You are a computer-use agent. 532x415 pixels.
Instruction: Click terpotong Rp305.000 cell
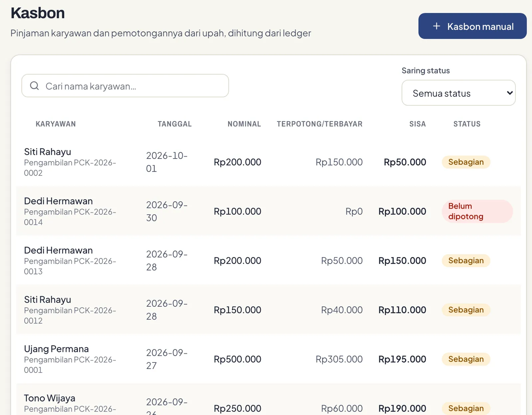tap(339, 359)
